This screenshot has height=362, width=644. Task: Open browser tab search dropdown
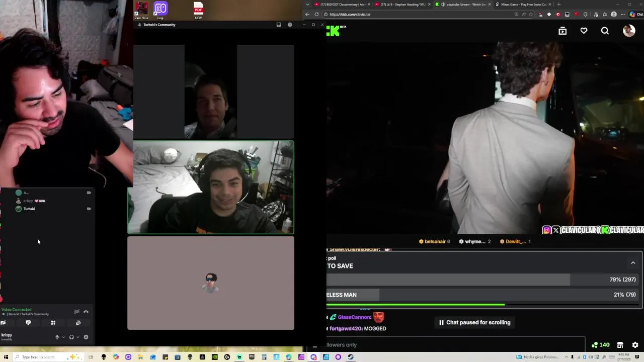click(x=307, y=5)
